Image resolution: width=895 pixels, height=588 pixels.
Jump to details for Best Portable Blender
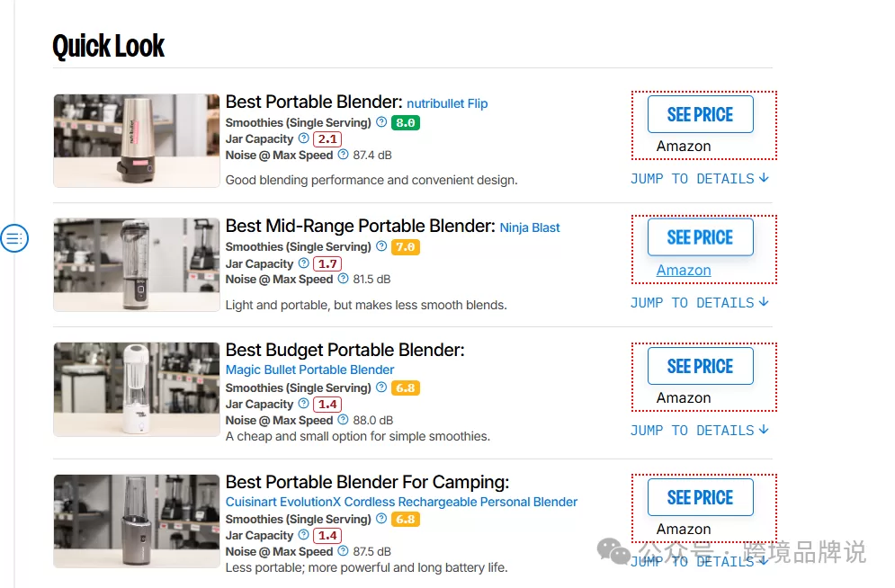point(699,179)
